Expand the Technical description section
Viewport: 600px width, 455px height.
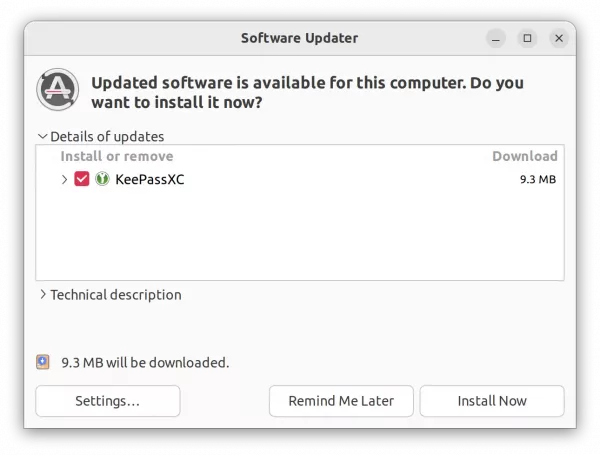click(x=43, y=294)
